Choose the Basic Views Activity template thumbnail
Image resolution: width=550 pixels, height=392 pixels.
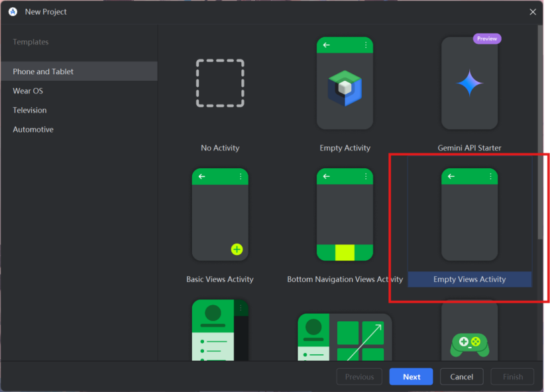pyautogui.click(x=220, y=215)
